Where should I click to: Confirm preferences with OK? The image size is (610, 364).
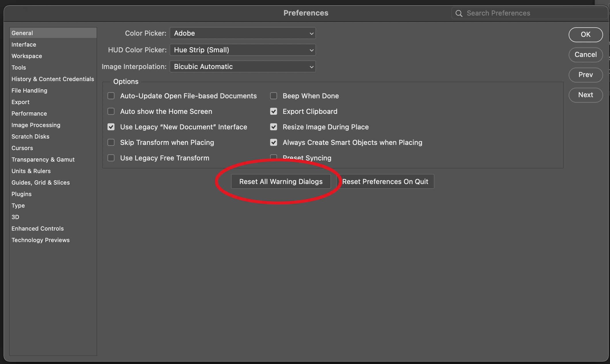[x=586, y=35]
